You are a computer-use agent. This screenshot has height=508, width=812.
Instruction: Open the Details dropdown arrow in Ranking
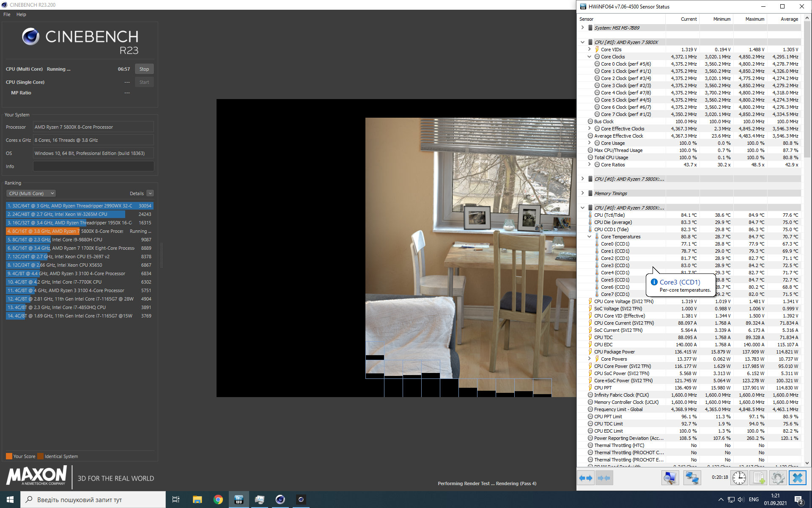point(150,193)
